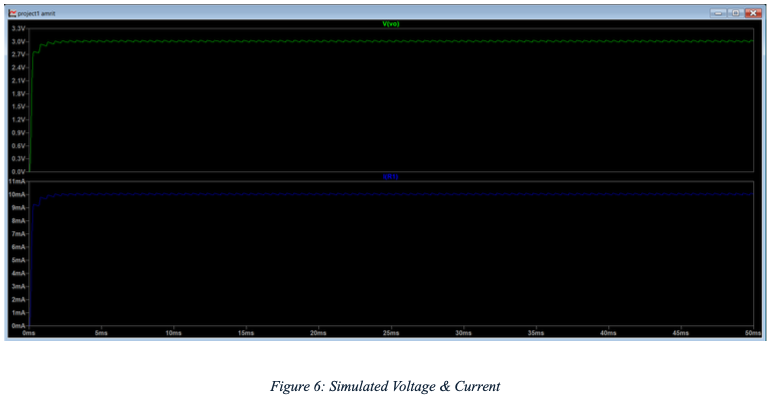774x410 pixels.
Task: Click the 1.2V voltage axis label
Action: pos(18,119)
